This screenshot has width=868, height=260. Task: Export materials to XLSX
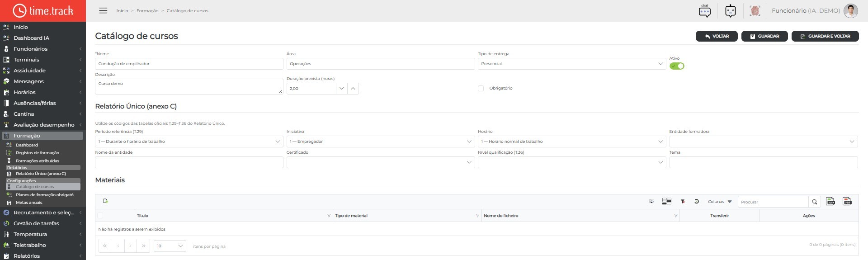pyautogui.click(x=830, y=202)
